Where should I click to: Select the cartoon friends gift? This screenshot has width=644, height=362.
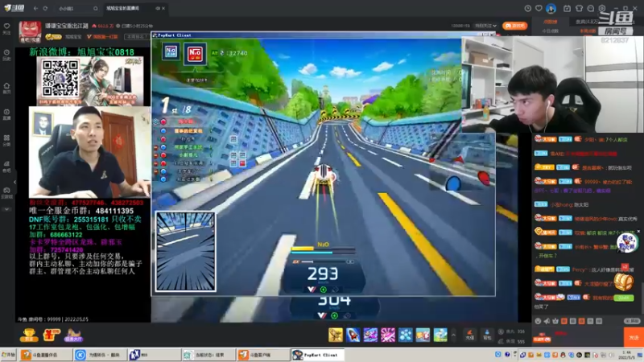point(423,335)
